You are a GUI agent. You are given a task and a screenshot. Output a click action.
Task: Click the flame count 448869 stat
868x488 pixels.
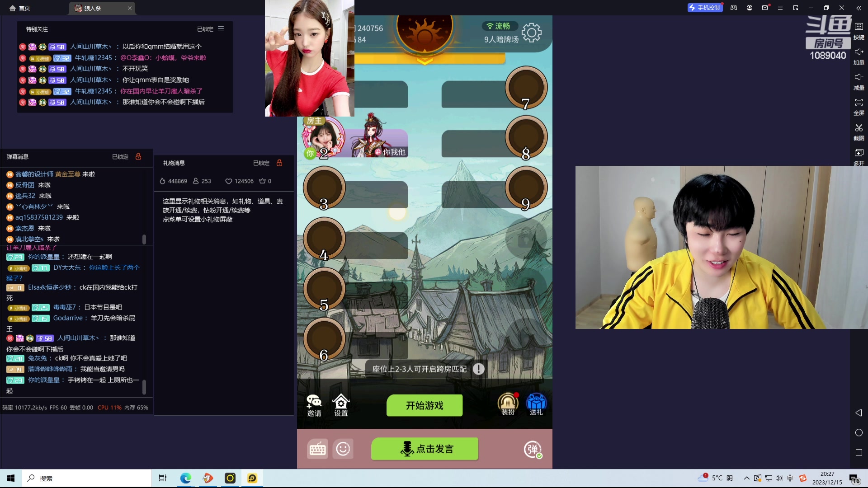click(x=174, y=181)
